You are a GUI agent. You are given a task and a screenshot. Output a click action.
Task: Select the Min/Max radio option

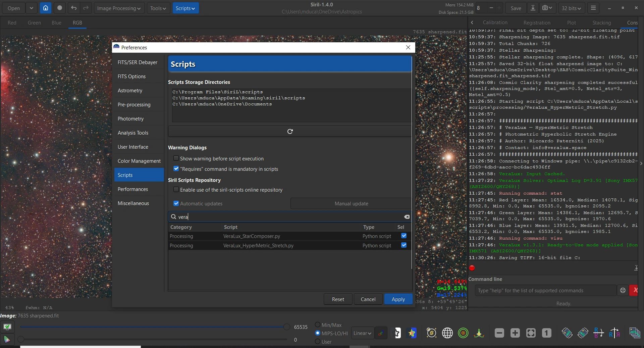coord(318,325)
